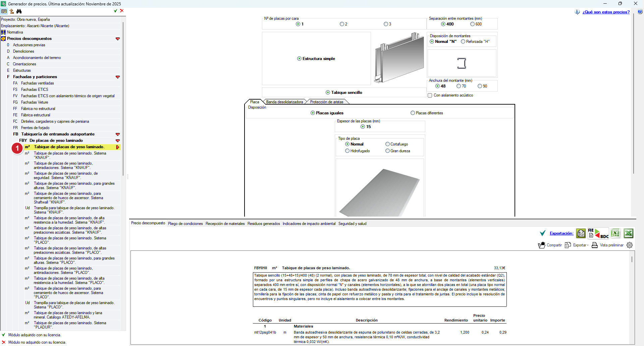The image size is (644, 346).
Task: Open Residuos generados tab
Action: coord(264,224)
